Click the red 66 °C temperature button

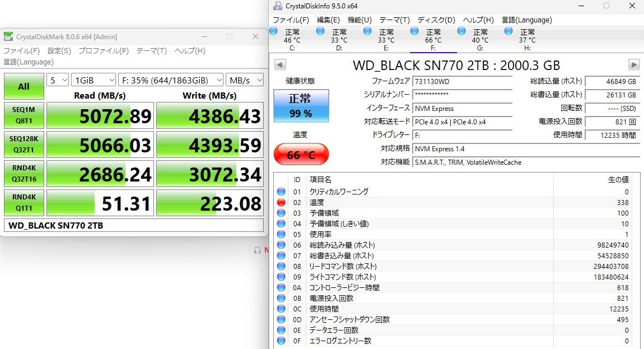pos(301,155)
